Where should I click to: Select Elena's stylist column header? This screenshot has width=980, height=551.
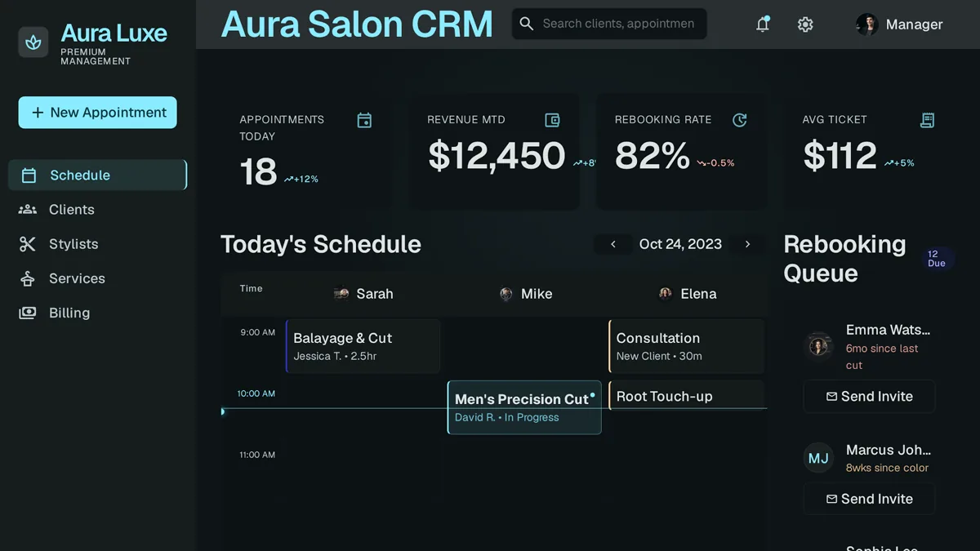coord(688,294)
